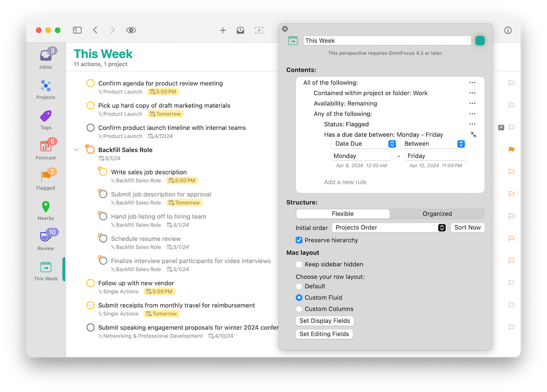The width and height of the screenshot is (547, 392).
Task: Select 'Schedule resume review' action
Action: click(x=146, y=239)
